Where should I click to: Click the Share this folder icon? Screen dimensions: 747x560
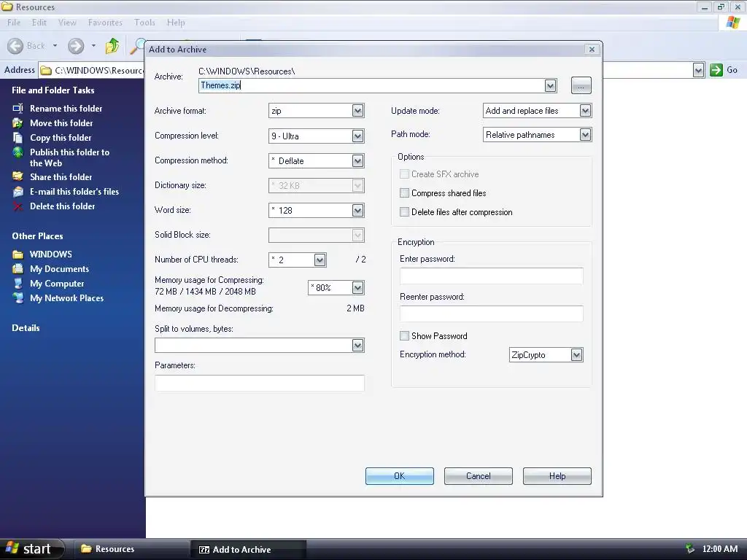tap(18, 176)
